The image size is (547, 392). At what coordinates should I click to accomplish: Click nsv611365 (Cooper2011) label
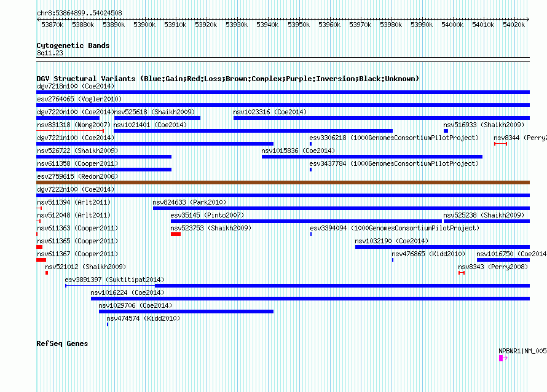(x=77, y=241)
